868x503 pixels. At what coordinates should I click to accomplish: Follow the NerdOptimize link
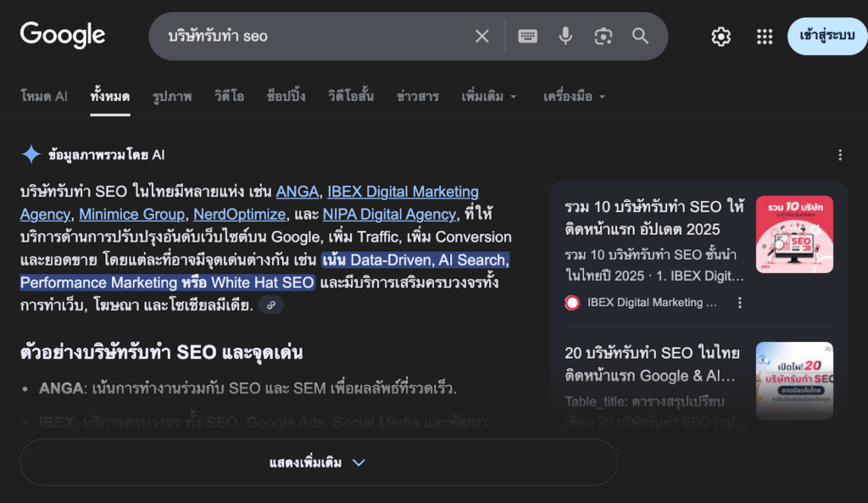point(240,214)
